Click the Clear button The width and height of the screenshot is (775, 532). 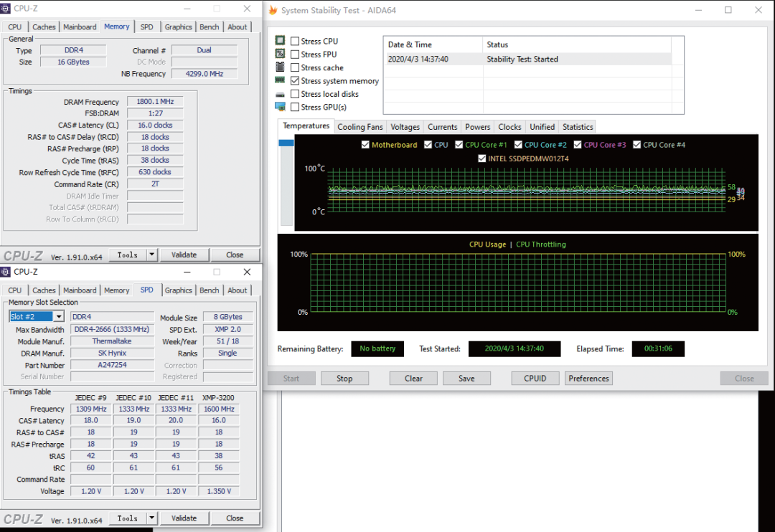click(413, 379)
